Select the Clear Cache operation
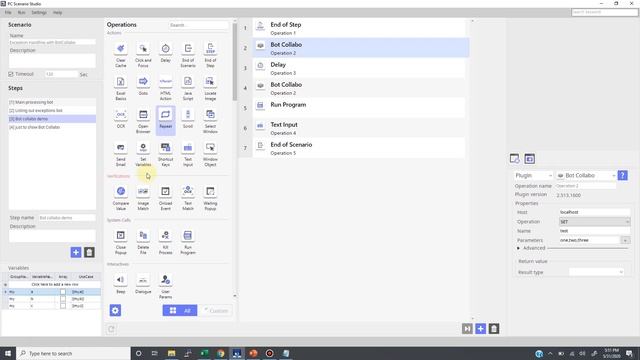This screenshot has width=640, height=360. point(120,55)
